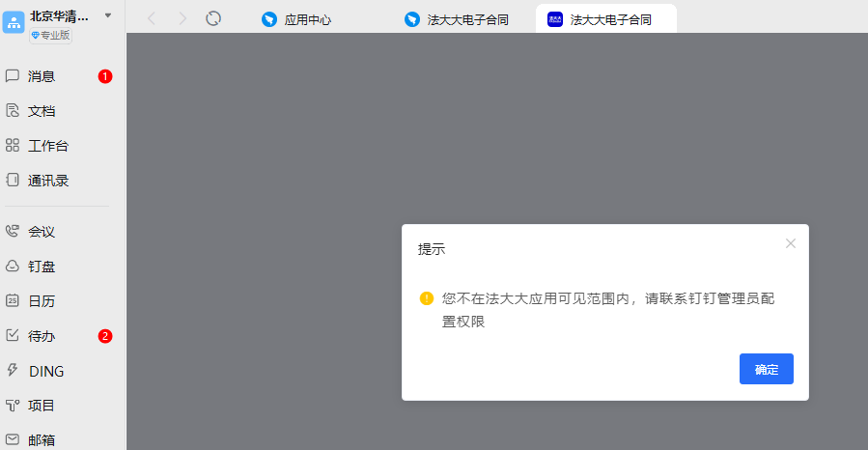
Task: Click the 通讯录 address book icon
Action: (x=13, y=180)
